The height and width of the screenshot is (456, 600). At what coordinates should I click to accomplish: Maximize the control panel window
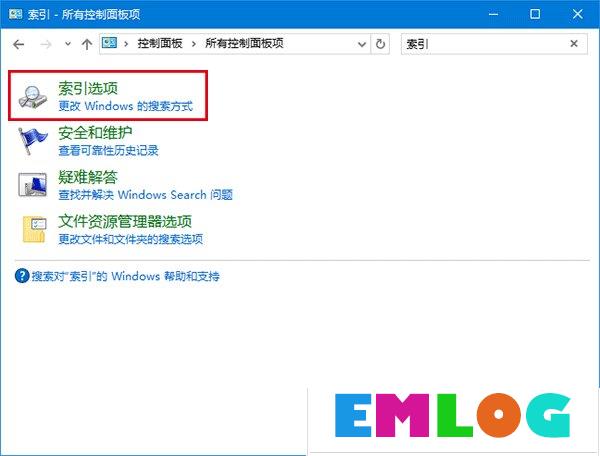pyautogui.click(x=535, y=14)
